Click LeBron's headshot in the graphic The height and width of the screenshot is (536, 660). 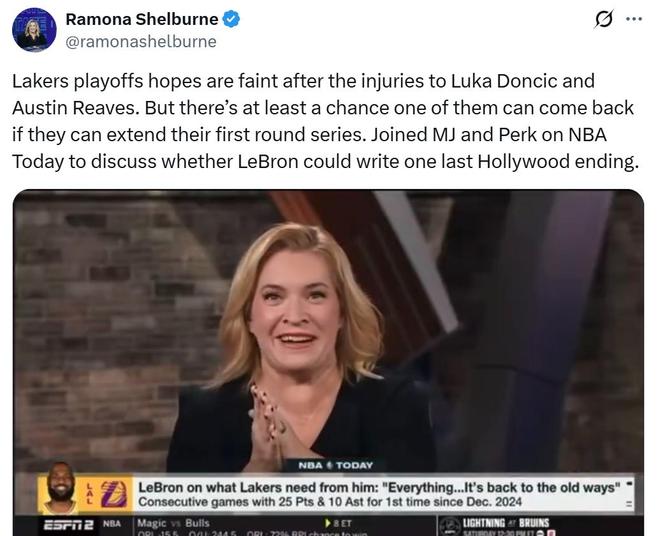61,488
